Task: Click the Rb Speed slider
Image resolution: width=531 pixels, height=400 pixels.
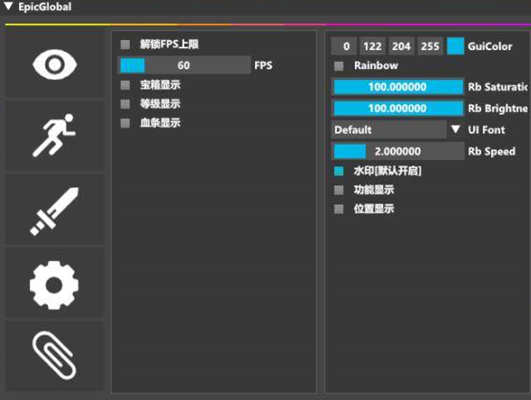Action: [x=398, y=151]
